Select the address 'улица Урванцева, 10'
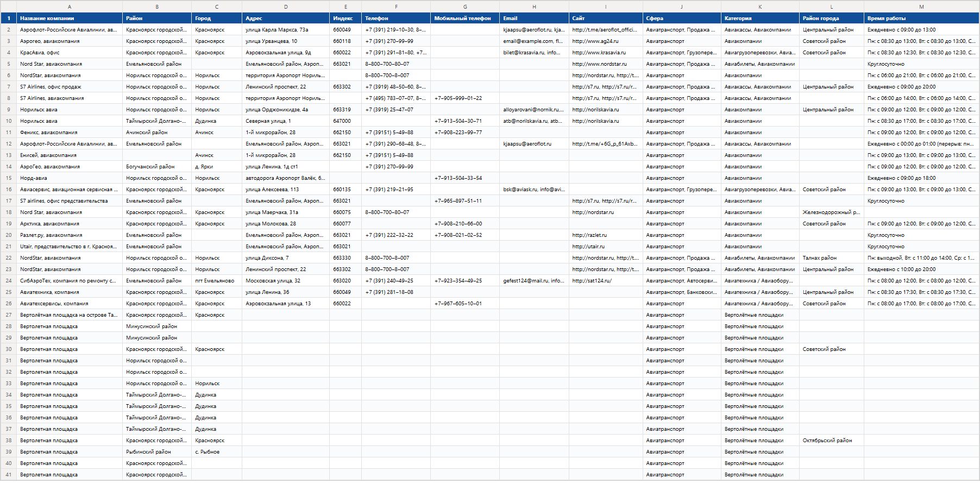Viewport: 980px width, 490px height. coord(286,41)
